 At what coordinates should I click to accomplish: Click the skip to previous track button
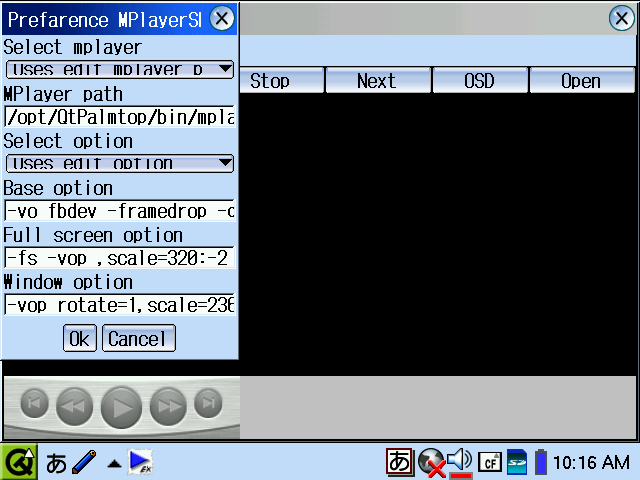coord(35,403)
